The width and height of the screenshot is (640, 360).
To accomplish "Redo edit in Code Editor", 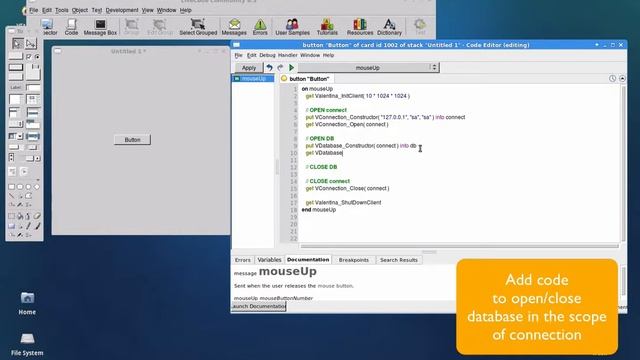I will coord(280,67).
